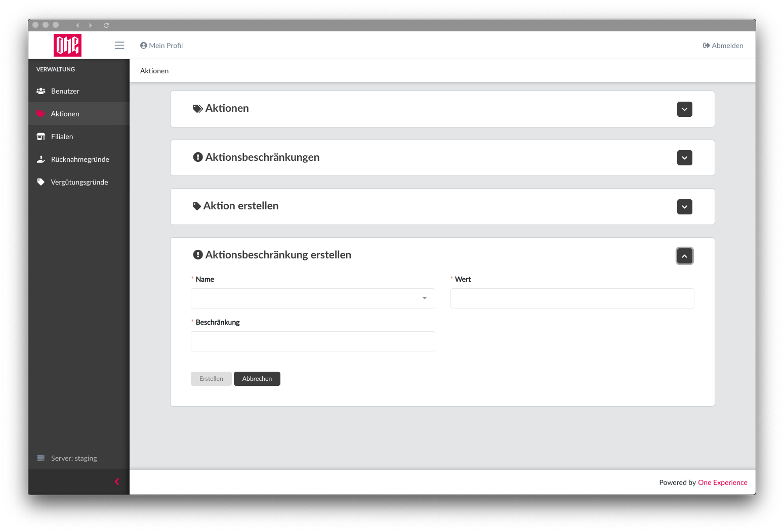This screenshot has width=784, height=532.
Task: Collapse sidebar with red chevron arrow
Action: 117,481
